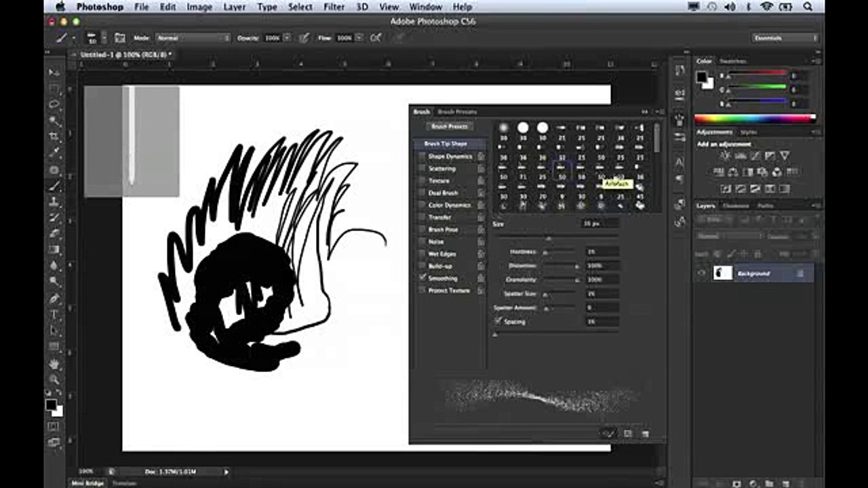Uncheck the Smoothing checkbox

pyautogui.click(x=422, y=279)
